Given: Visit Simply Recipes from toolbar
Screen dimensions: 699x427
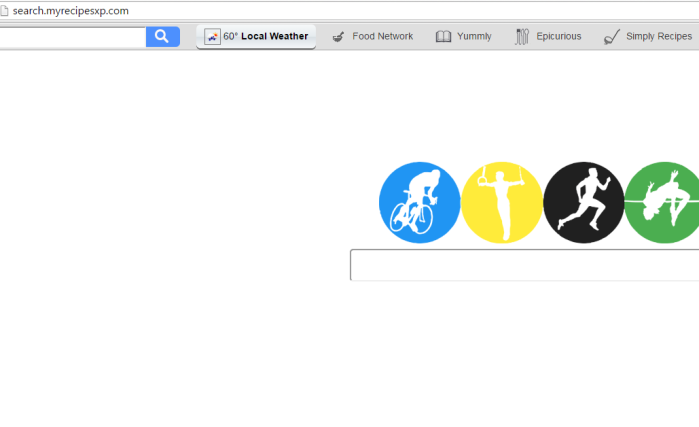Looking at the screenshot, I should (648, 37).
